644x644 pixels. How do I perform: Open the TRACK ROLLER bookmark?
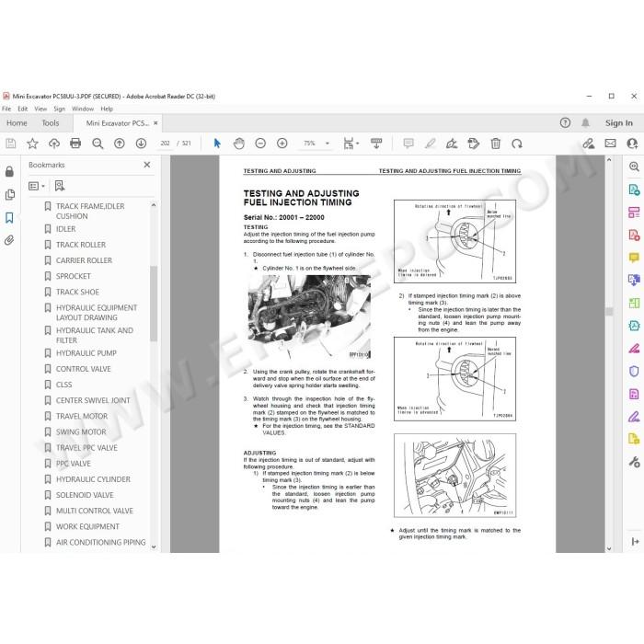pos(81,245)
